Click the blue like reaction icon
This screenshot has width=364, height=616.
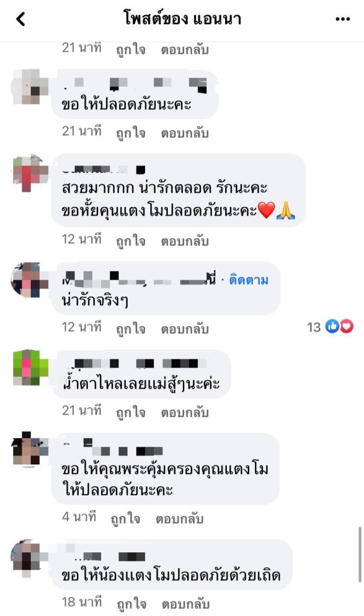click(x=332, y=326)
